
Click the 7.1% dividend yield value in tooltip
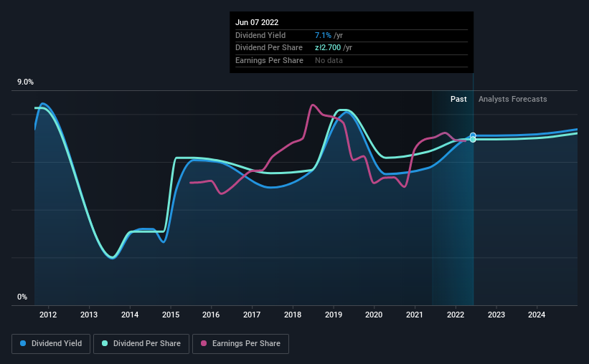point(323,35)
